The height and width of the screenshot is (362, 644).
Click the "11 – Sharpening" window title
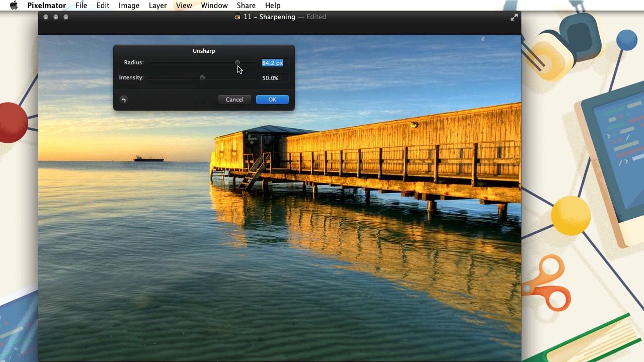[x=269, y=17]
